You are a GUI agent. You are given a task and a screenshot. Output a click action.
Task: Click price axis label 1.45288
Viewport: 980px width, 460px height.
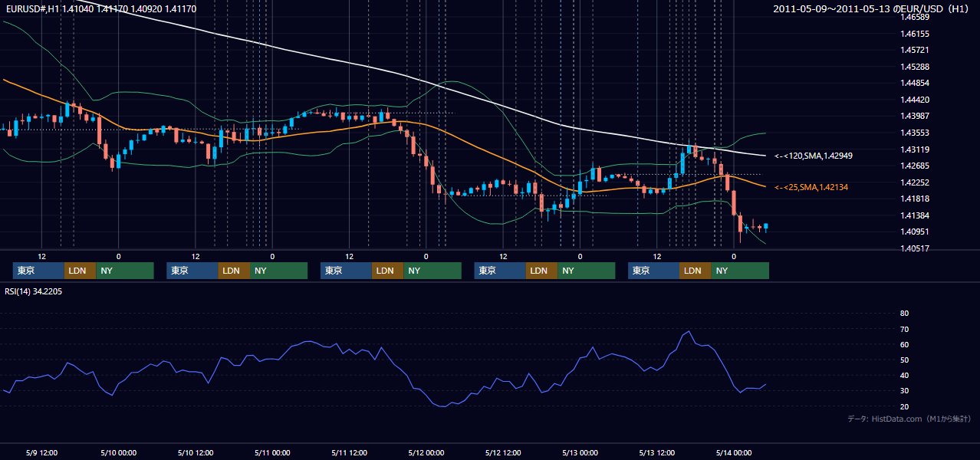pyautogui.click(x=914, y=67)
